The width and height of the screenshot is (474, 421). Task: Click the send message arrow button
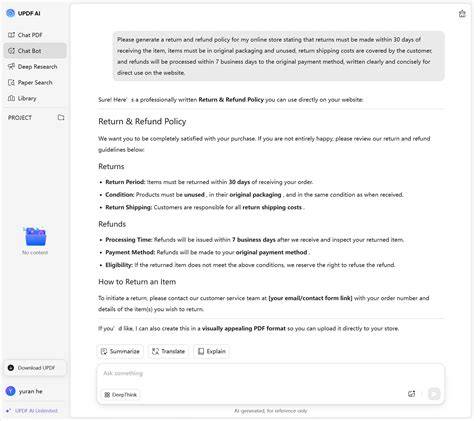(x=434, y=394)
